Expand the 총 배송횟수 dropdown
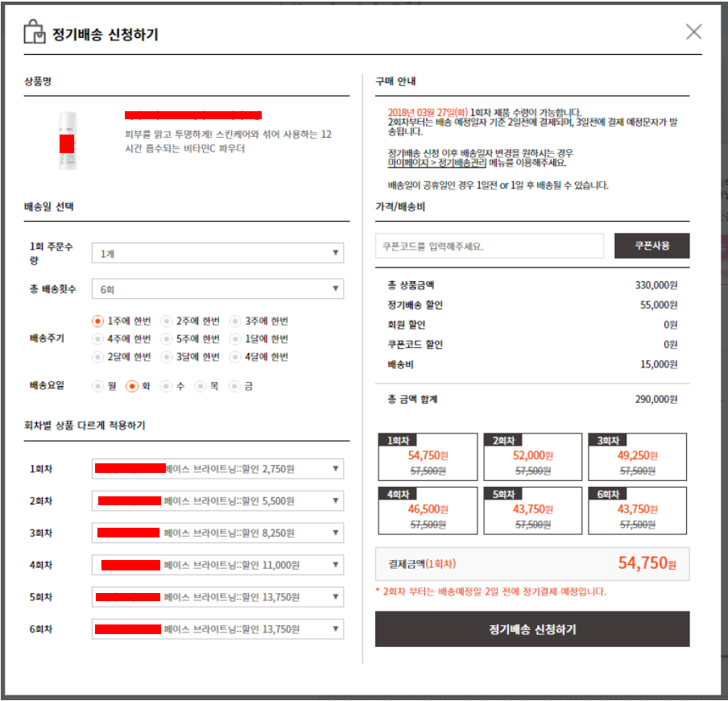The width and height of the screenshot is (728, 701). pyautogui.click(x=217, y=288)
